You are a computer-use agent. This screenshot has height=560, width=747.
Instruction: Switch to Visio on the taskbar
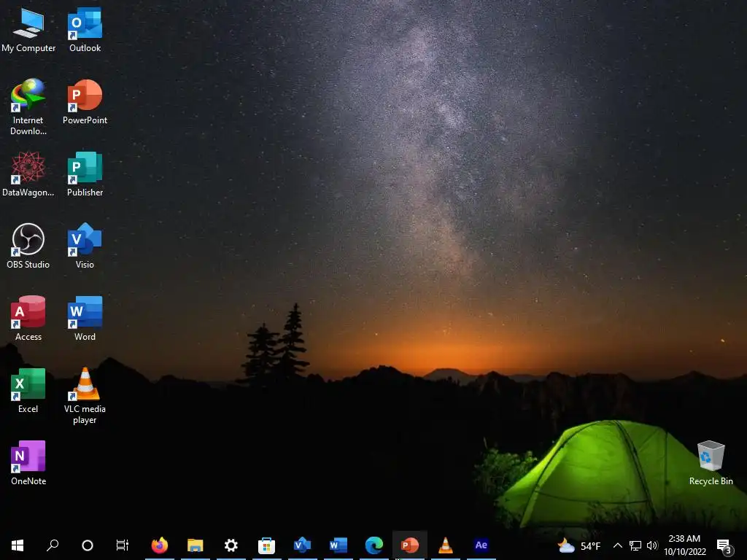[303, 545]
